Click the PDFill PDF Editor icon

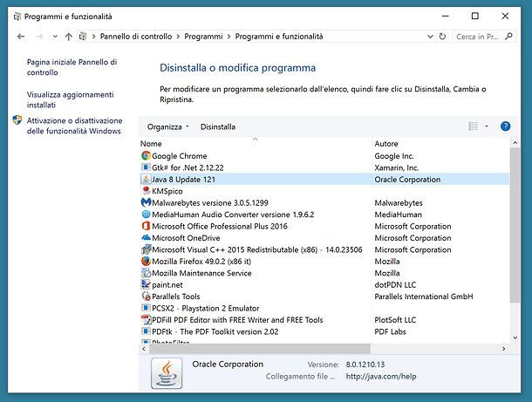tap(146, 319)
